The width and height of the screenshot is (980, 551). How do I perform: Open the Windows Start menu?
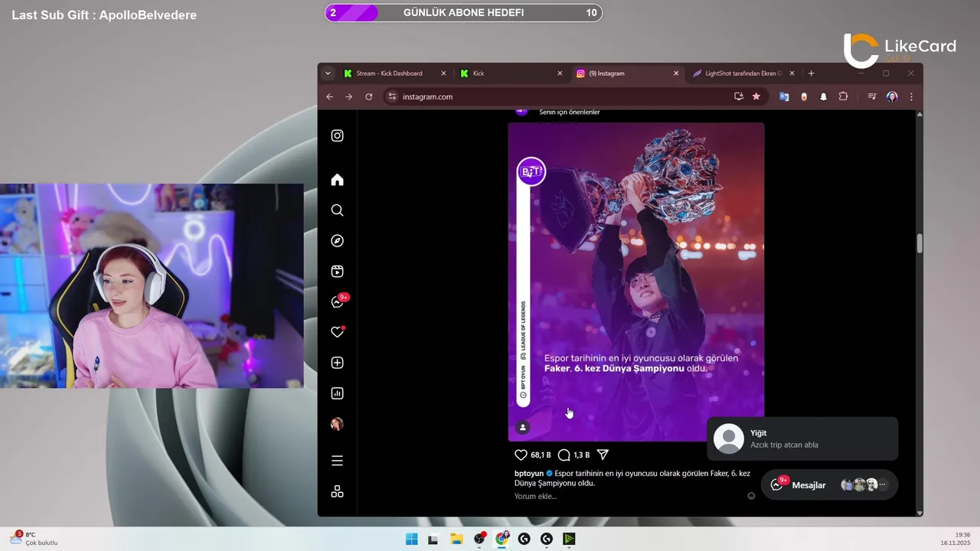(411, 539)
